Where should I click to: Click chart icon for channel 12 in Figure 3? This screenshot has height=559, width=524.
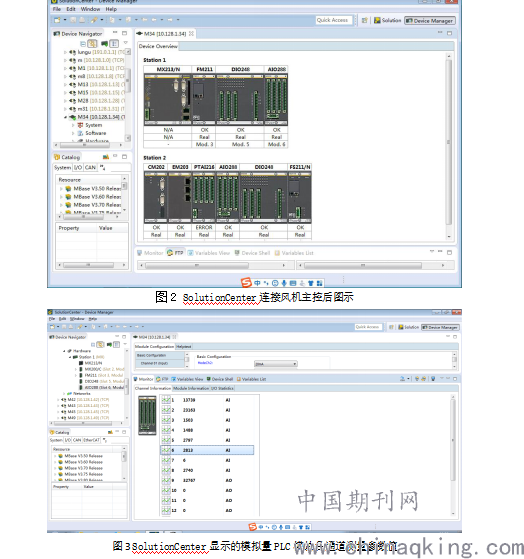[x=166, y=510]
